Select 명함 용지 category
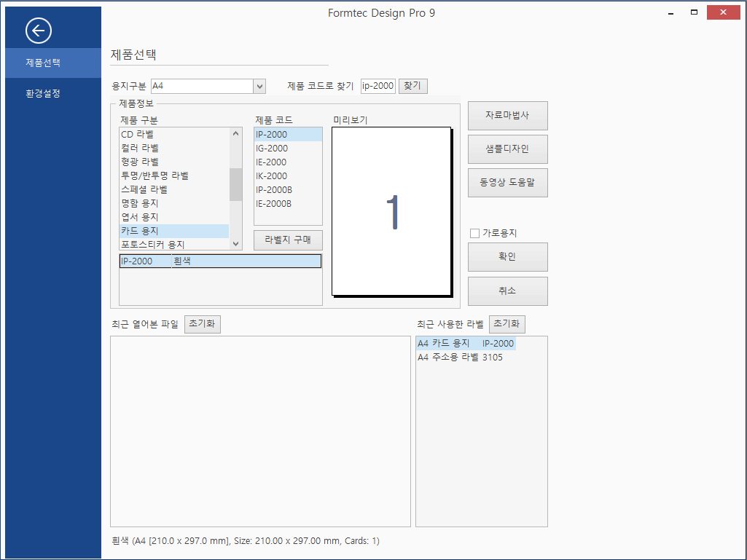The width and height of the screenshot is (747, 560). click(x=174, y=203)
